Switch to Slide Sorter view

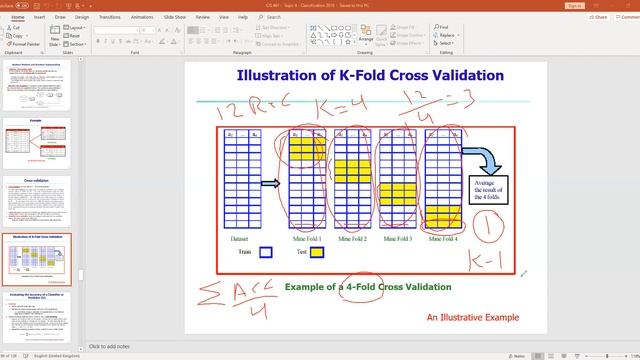point(551,356)
